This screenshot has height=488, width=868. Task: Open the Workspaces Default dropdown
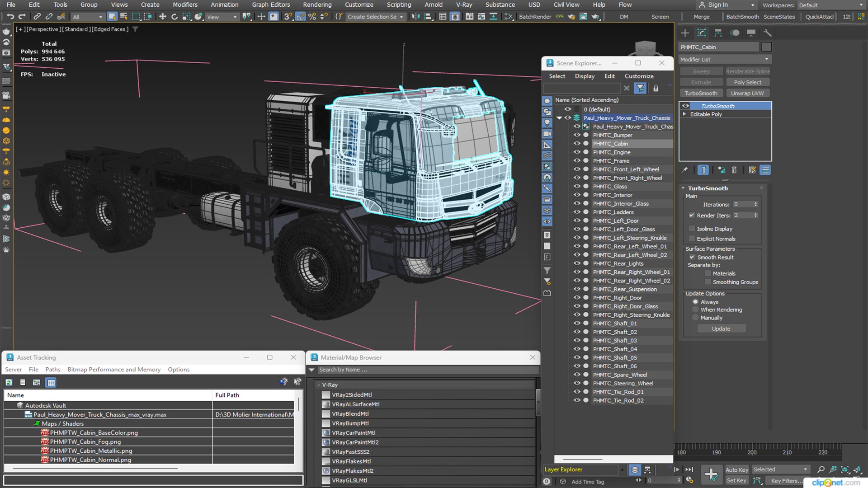[831, 5]
